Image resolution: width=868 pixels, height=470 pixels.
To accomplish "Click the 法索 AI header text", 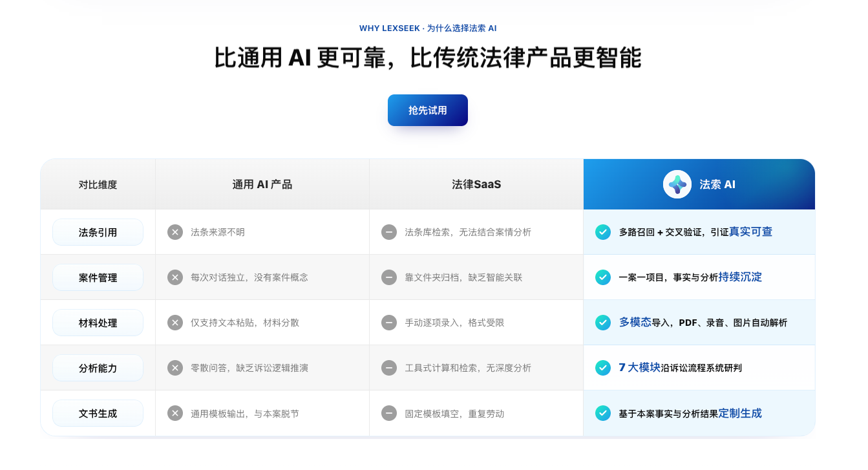I will 717,184.
